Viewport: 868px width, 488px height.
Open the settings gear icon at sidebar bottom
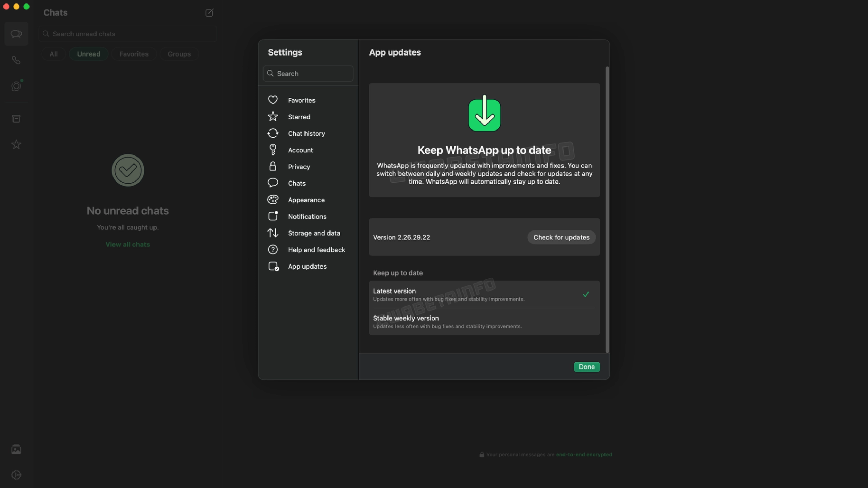coord(16,475)
